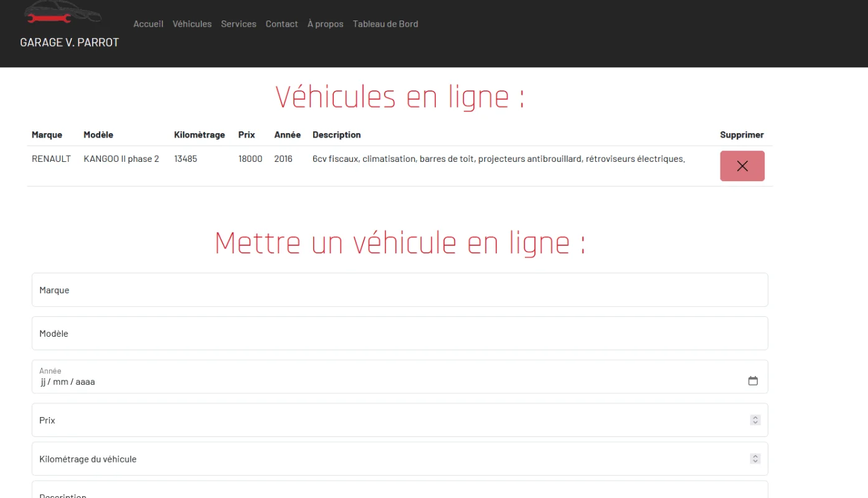Navigate to the Contact page
This screenshot has width=868, height=498.
[x=281, y=24]
